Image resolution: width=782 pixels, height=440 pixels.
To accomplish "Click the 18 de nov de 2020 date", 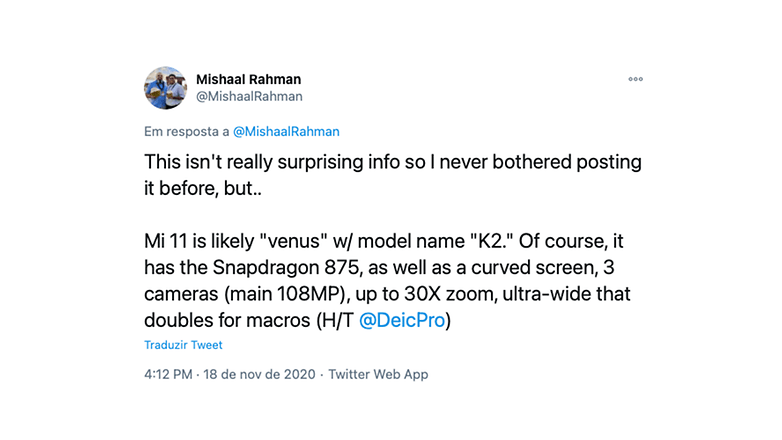I will click(x=259, y=374).
